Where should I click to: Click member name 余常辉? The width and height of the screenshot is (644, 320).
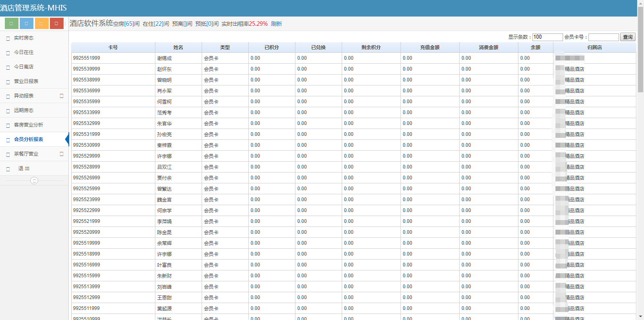164,243
